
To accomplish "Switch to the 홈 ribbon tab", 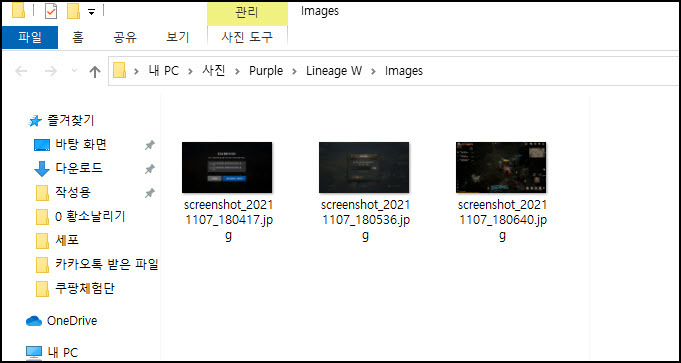I will click(78, 38).
